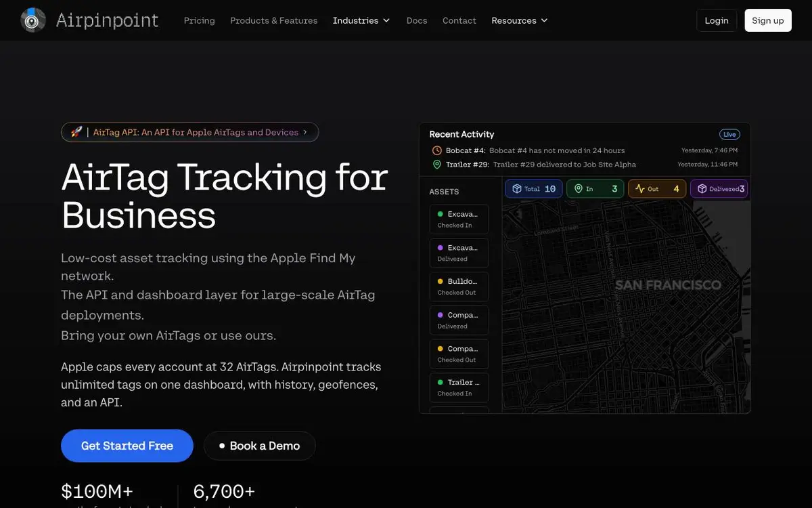Click the Live status badge
Screen dimensions: 812x508
(x=729, y=134)
